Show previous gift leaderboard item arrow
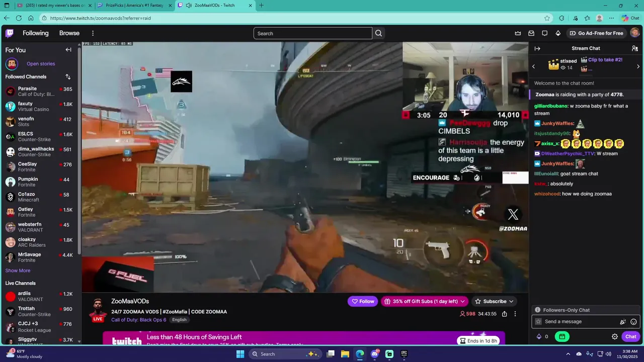Image resolution: width=644 pixels, height=362 pixels. coord(534,66)
